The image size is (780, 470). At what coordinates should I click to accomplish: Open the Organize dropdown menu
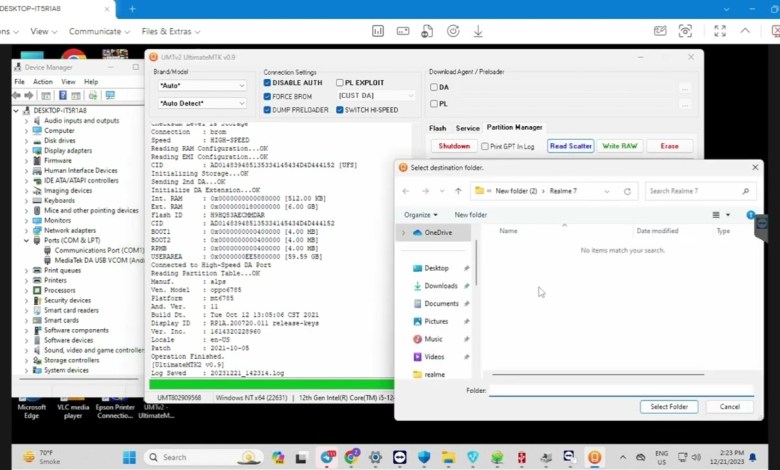click(421, 215)
